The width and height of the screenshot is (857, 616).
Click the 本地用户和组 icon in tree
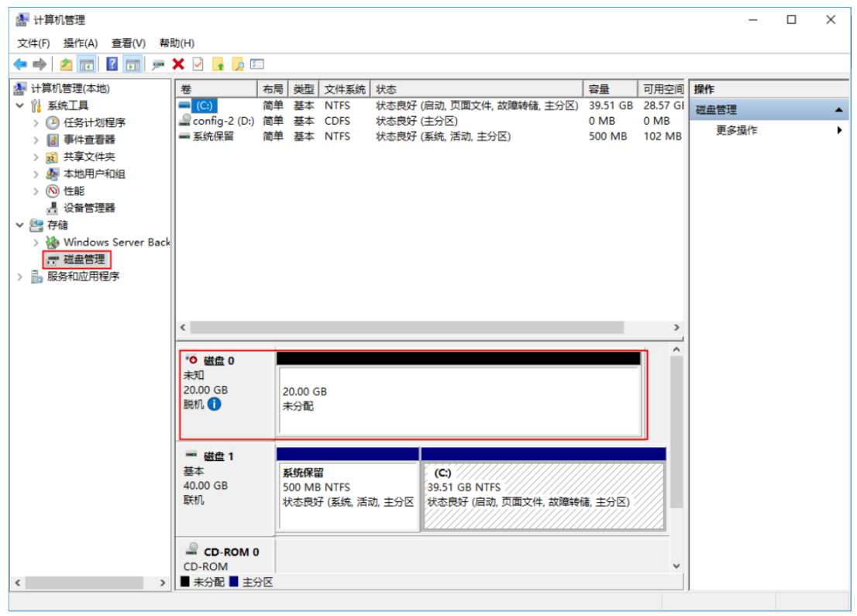[x=53, y=174]
